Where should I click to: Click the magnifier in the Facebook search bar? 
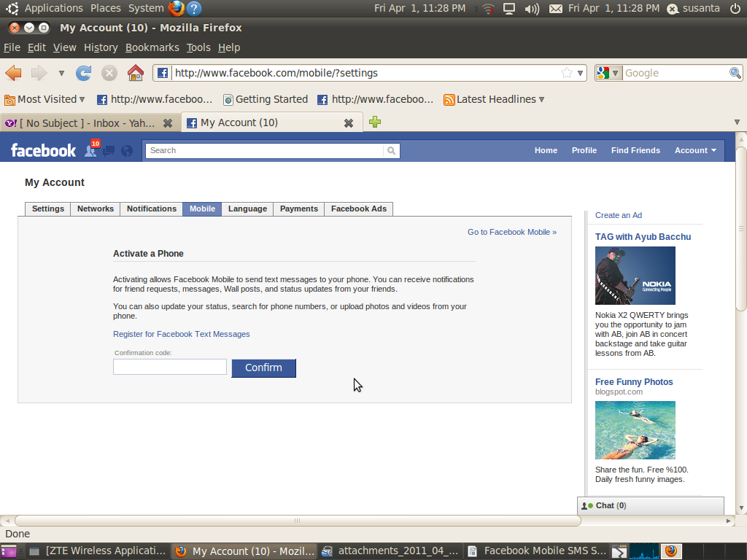click(392, 151)
